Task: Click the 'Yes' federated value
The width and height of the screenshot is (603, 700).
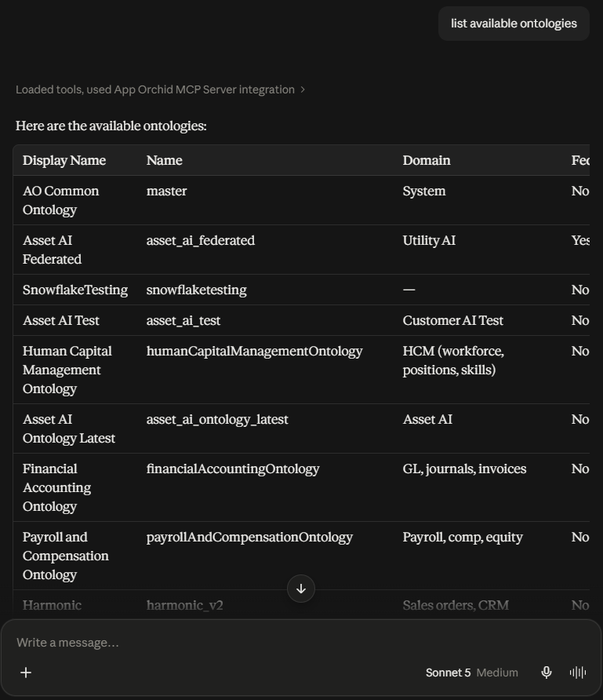Action: pos(580,241)
